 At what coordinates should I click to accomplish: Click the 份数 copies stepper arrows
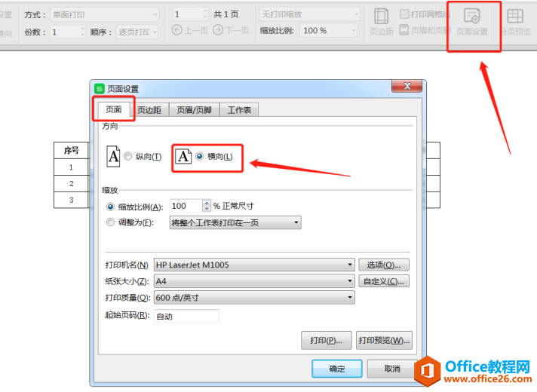82,32
